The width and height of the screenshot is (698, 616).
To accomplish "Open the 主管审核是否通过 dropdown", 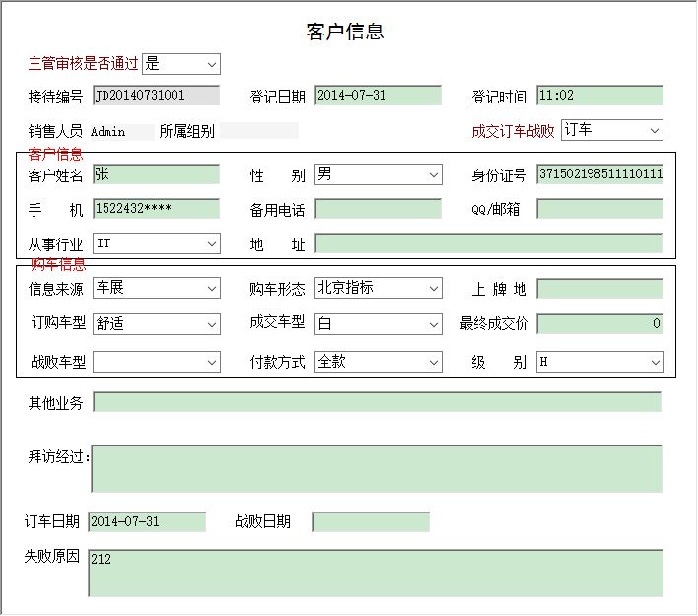I will [x=181, y=64].
